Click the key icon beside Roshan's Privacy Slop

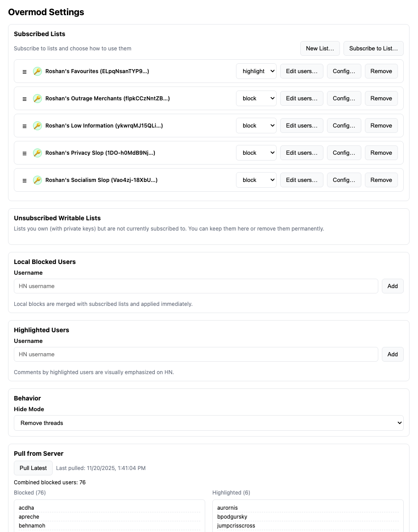pyautogui.click(x=37, y=153)
